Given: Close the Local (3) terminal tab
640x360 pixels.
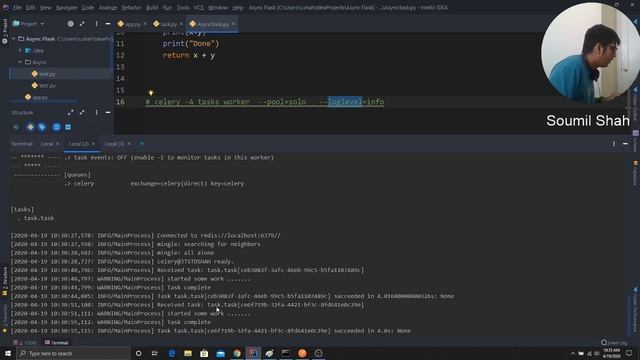Looking at the screenshot, I should (129, 144).
